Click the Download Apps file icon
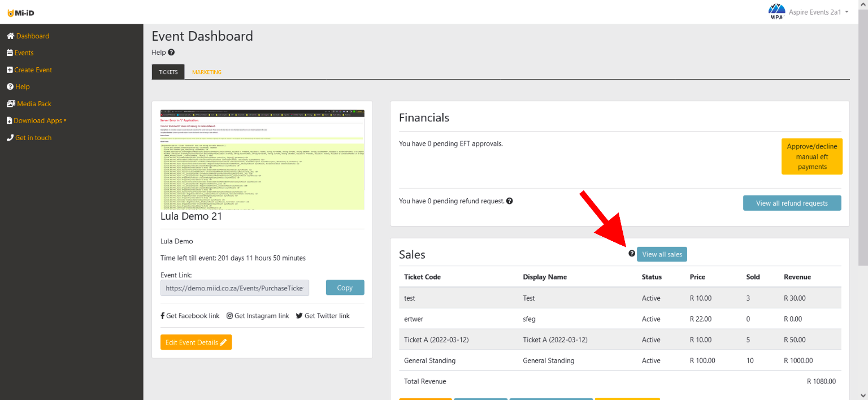This screenshot has height=400, width=868. click(x=9, y=121)
